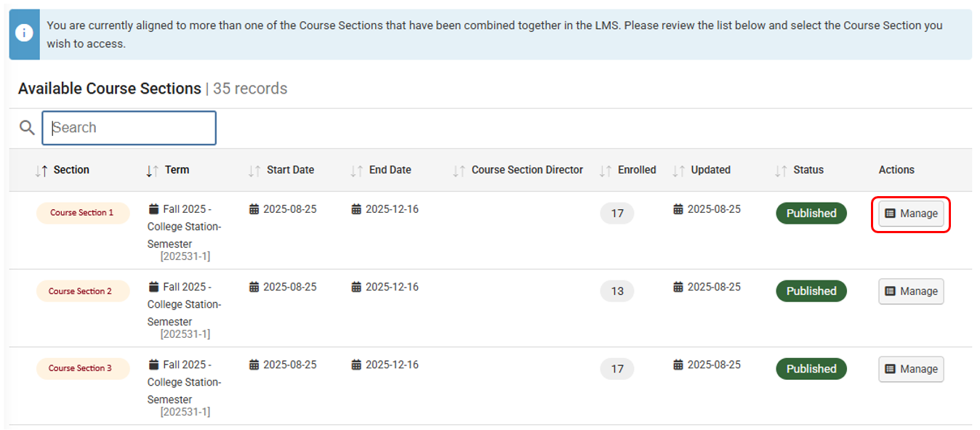Screen dimensions: 980x430
Task: Click the info icon in the banner
Action: (25, 34)
